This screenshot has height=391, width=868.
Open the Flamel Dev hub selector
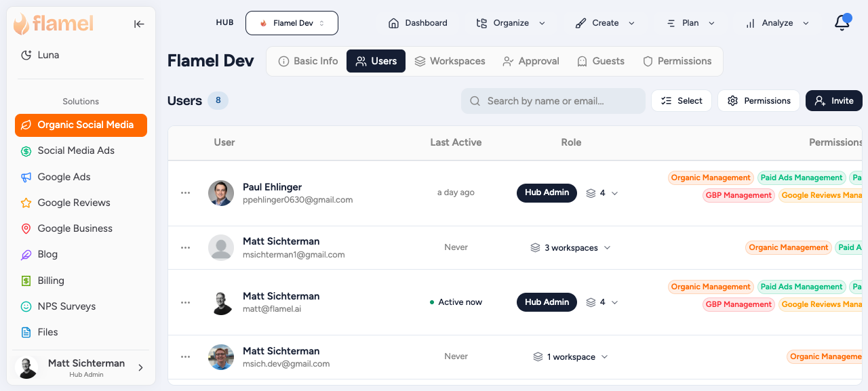(292, 23)
